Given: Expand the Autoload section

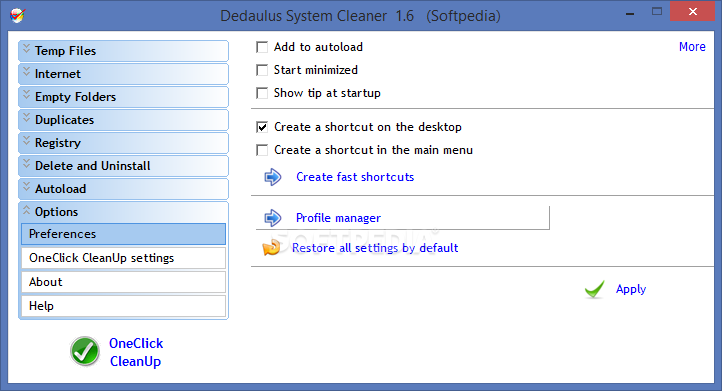Looking at the screenshot, I should point(123,189).
